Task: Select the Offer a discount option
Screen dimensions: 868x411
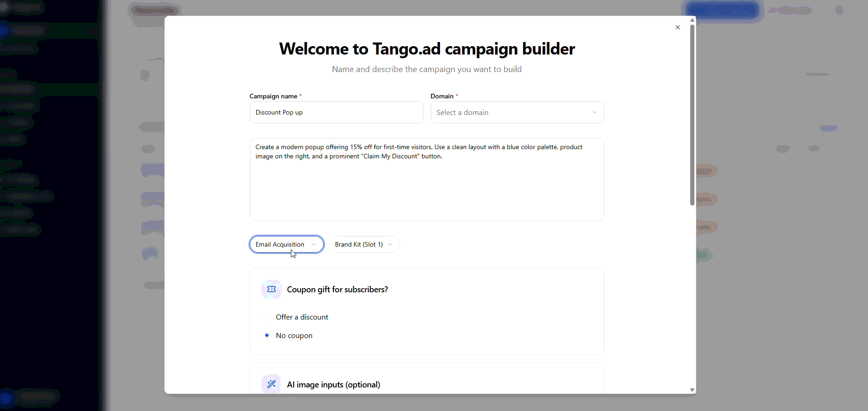Action: (x=267, y=317)
